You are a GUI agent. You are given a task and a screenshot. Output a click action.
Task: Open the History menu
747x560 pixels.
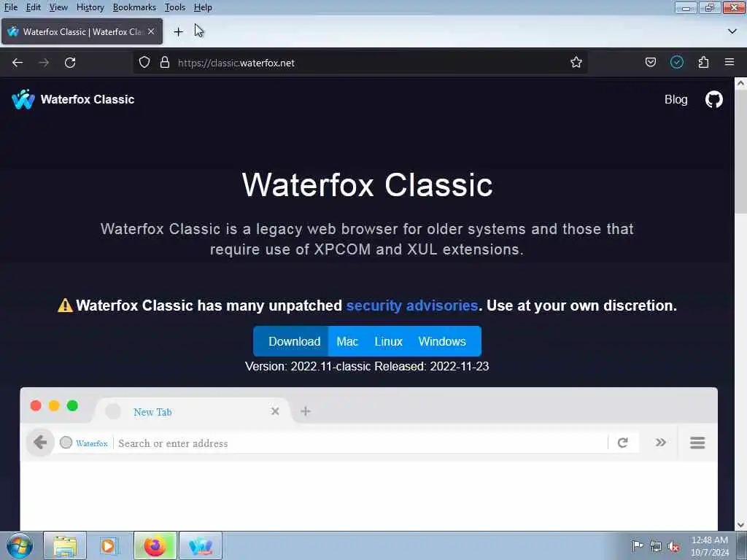90,7
